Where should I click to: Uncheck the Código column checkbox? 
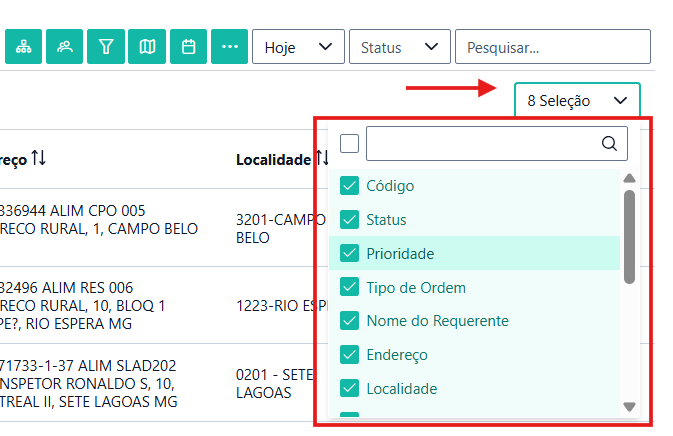(x=350, y=186)
